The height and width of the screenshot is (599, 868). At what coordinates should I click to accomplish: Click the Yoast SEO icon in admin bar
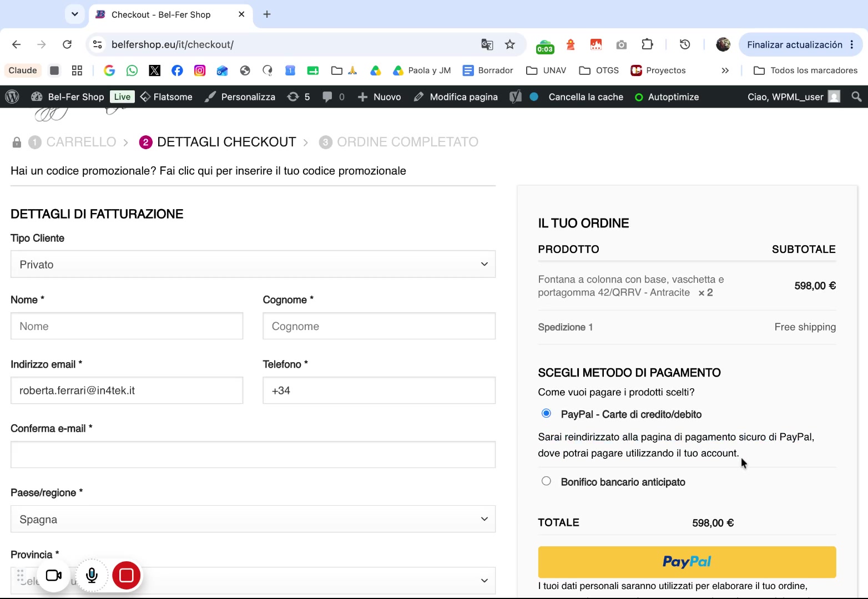pos(515,97)
